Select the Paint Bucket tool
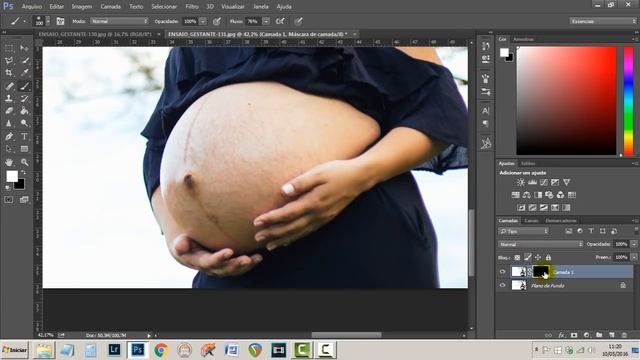The image size is (640, 360). (24, 111)
